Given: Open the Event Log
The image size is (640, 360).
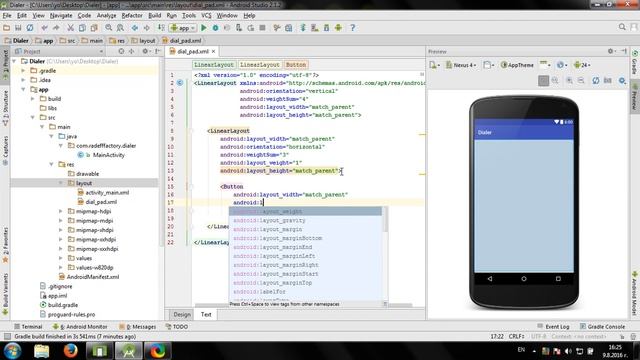Looking at the screenshot, I should click(553, 327).
